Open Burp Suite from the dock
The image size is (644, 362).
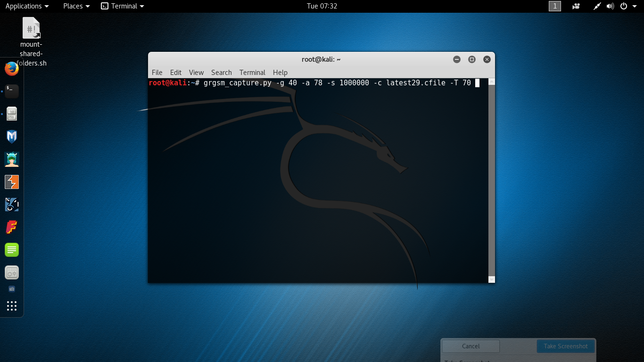(x=12, y=182)
